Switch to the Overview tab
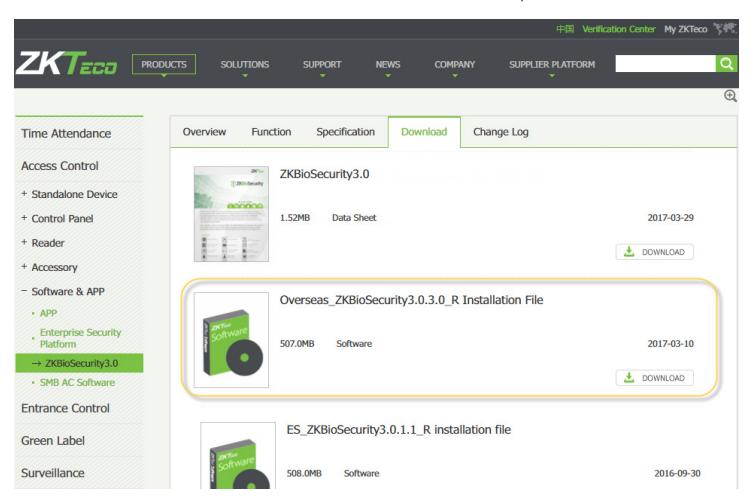The image size is (752, 500). (204, 132)
